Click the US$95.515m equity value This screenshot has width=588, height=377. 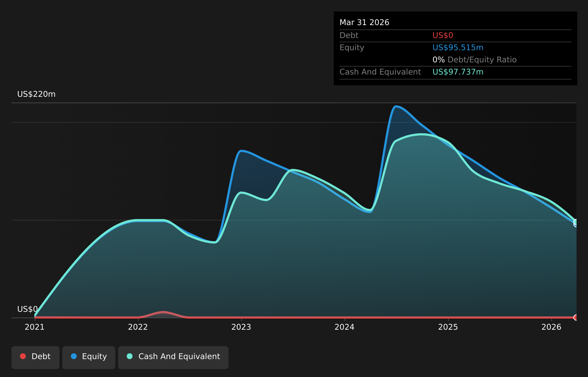(x=458, y=48)
